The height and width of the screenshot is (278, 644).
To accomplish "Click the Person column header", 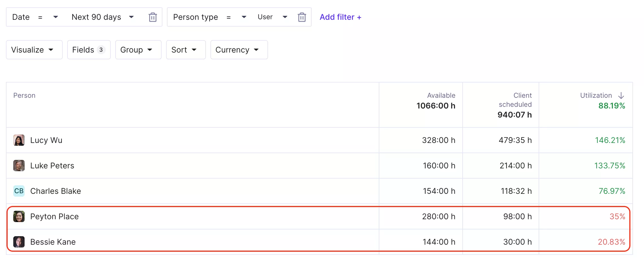I will point(24,95).
